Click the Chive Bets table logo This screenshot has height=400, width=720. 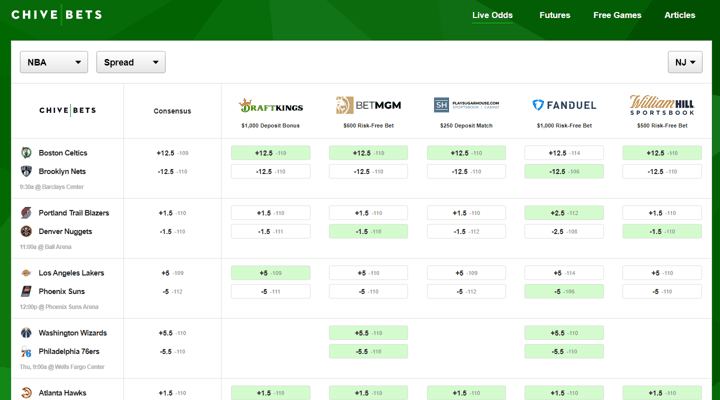coord(68,110)
